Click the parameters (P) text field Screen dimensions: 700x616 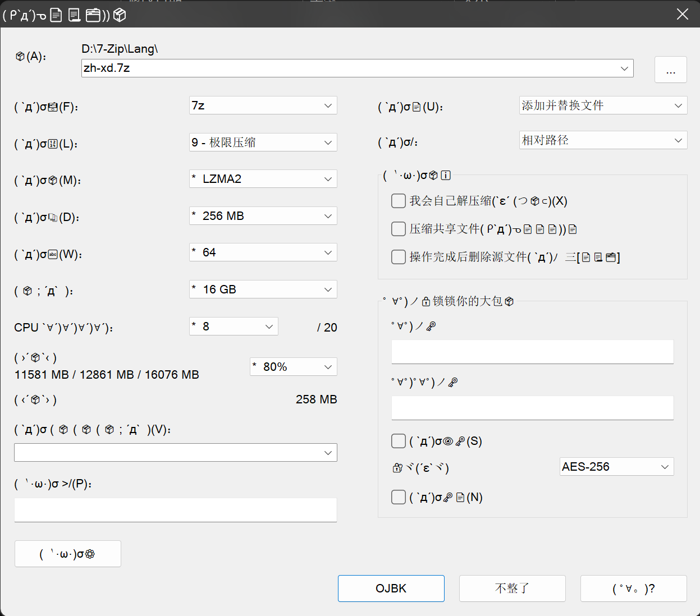click(175, 510)
